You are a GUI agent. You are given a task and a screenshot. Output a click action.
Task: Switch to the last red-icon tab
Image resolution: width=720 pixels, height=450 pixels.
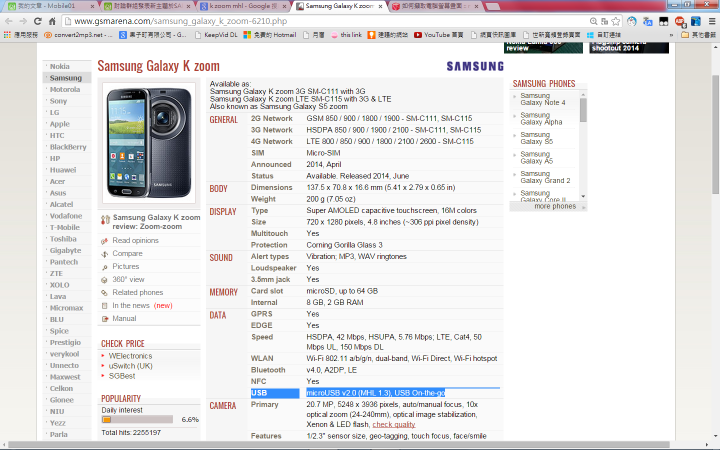pyautogui.click(x=432, y=6)
